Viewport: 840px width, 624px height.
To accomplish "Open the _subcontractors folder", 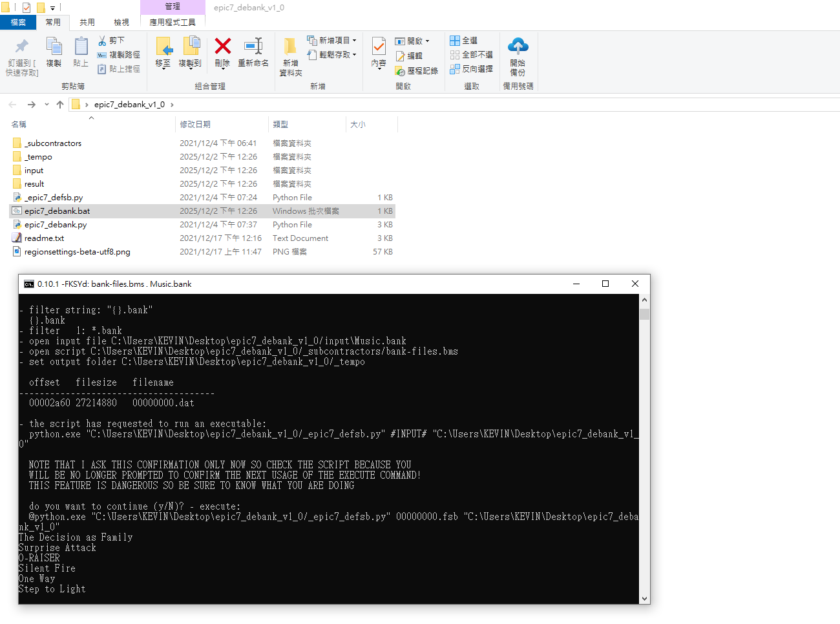I will pyautogui.click(x=53, y=143).
